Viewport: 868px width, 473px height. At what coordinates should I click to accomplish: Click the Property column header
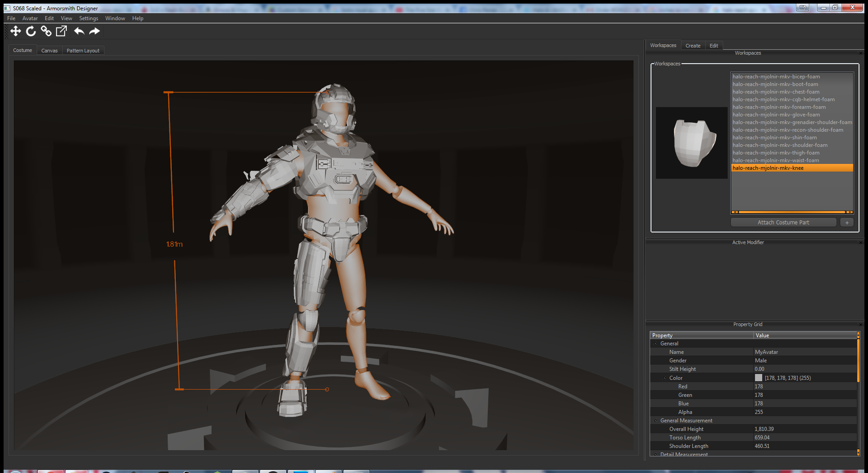point(702,335)
